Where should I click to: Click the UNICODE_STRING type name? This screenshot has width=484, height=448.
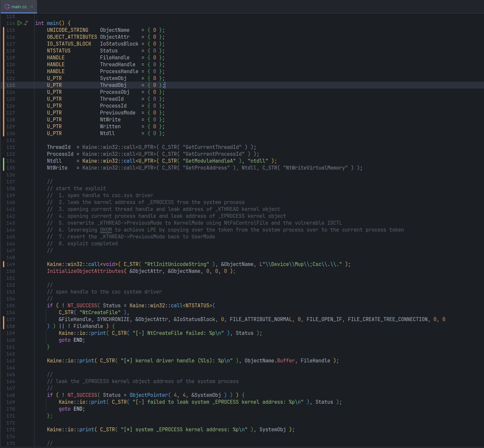pyautogui.click(x=67, y=30)
